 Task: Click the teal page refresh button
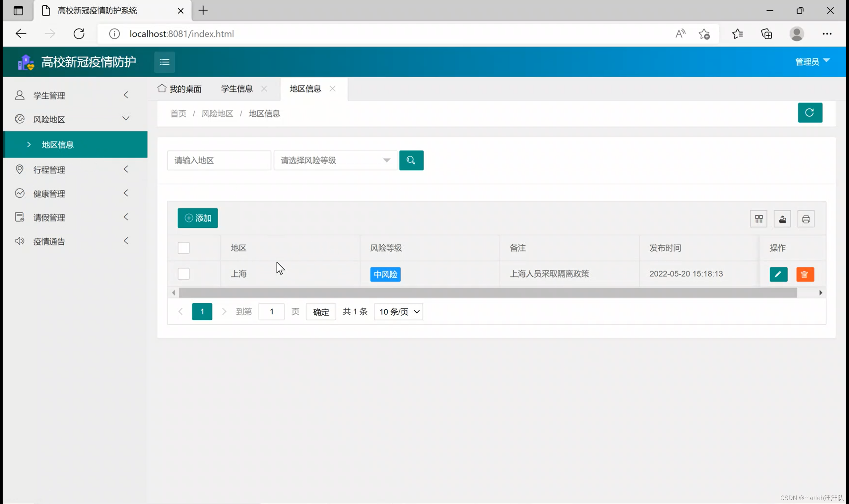tap(810, 113)
